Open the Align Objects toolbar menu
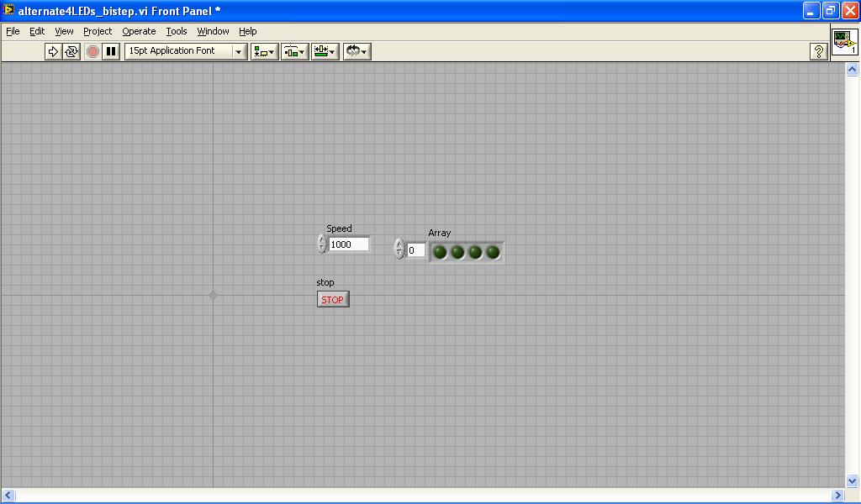This screenshot has width=861, height=504. [265, 51]
